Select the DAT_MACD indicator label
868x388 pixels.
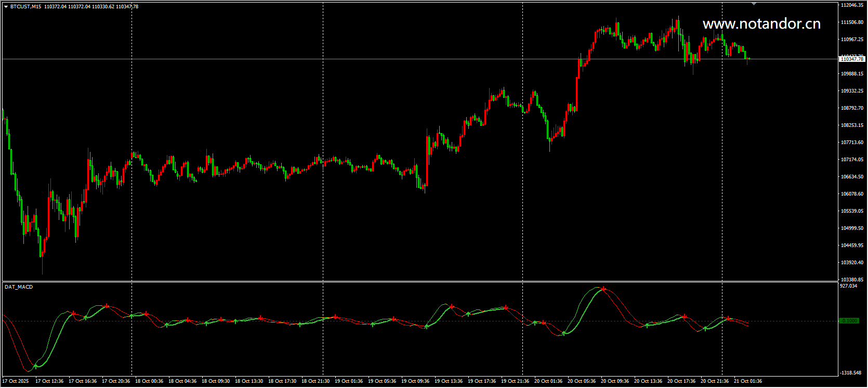click(x=19, y=287)
